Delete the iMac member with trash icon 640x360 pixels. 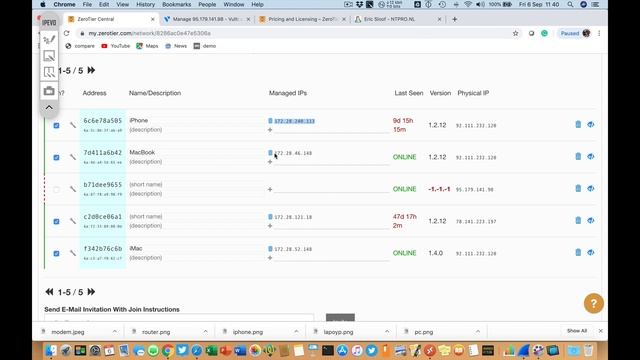click(x=578, y=252)
